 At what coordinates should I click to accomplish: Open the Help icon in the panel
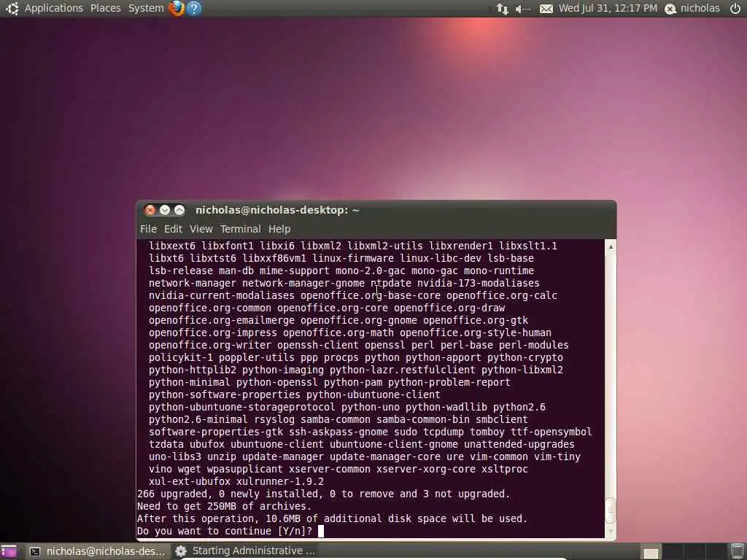[194, 8]
